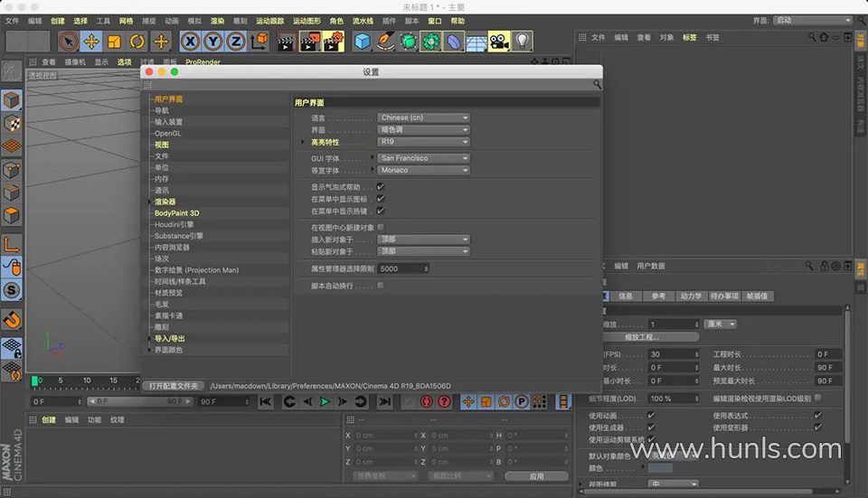Toggle the Snap magnet icon
This screenshot has width=868, height=498.
tap(12, 320)
